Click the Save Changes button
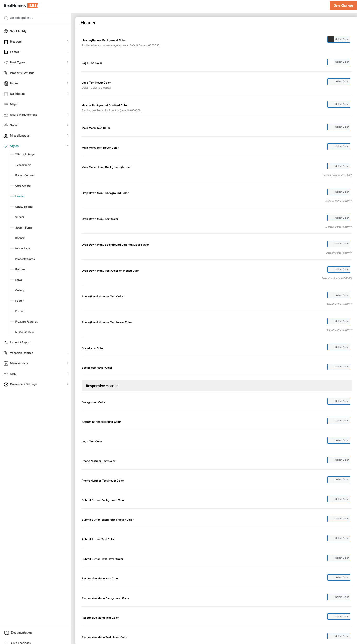 click(x=343, y=5)
